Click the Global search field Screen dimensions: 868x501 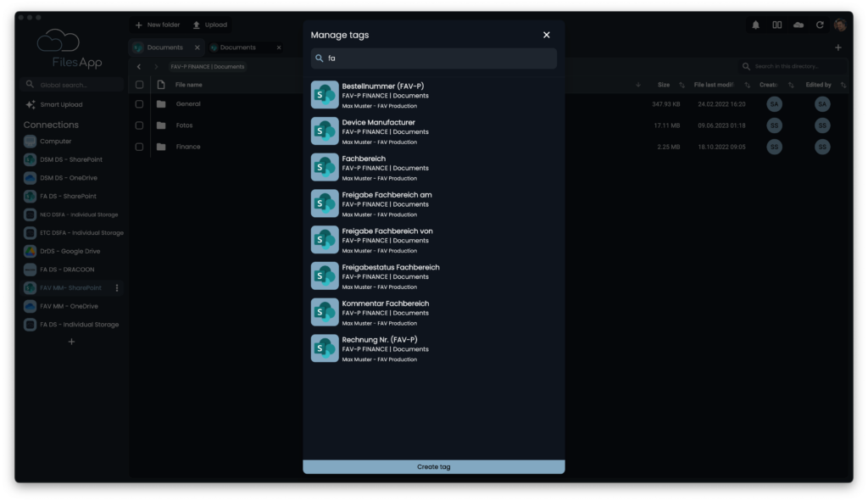click(71, 85)
